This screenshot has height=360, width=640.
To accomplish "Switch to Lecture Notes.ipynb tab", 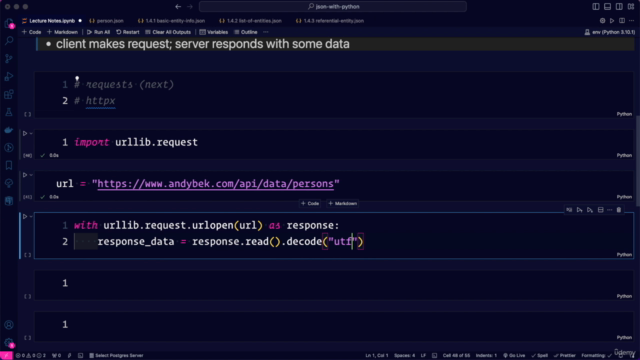I will 52,21.
